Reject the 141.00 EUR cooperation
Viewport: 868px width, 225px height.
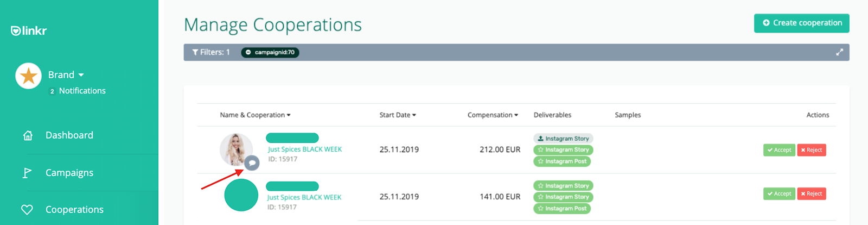pyautogui.click(x=811, y=194)
